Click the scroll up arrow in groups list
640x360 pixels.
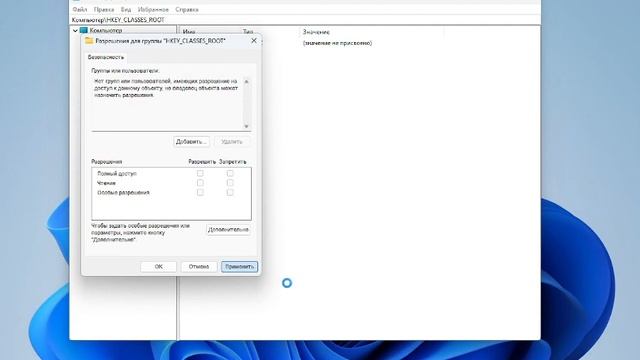click(x=246, y=82)
